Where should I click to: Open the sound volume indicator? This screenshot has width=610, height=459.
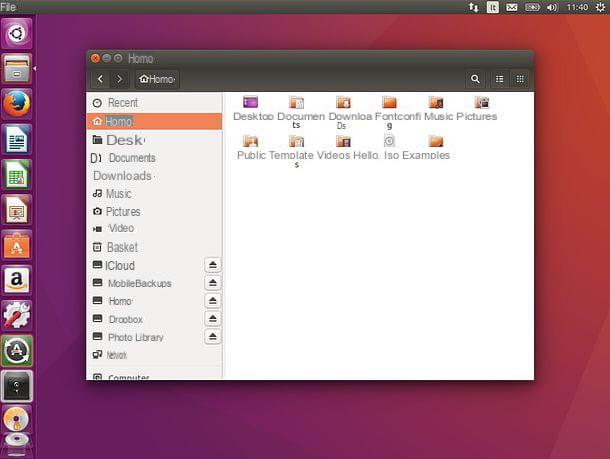coord(552,7)
